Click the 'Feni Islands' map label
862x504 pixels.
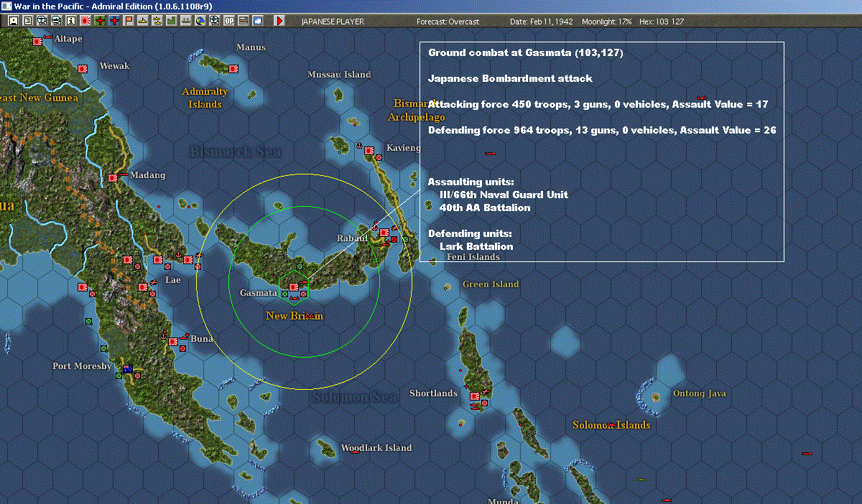point(473,257)
